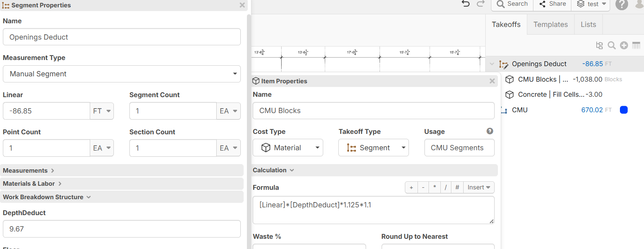Open the help question mark icon
The width and height of the screenshot is (644, 249).
(622, 4)
